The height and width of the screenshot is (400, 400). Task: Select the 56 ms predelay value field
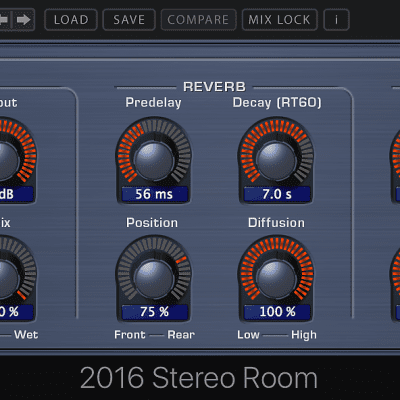pyautogui.click(x=154, y=194)
